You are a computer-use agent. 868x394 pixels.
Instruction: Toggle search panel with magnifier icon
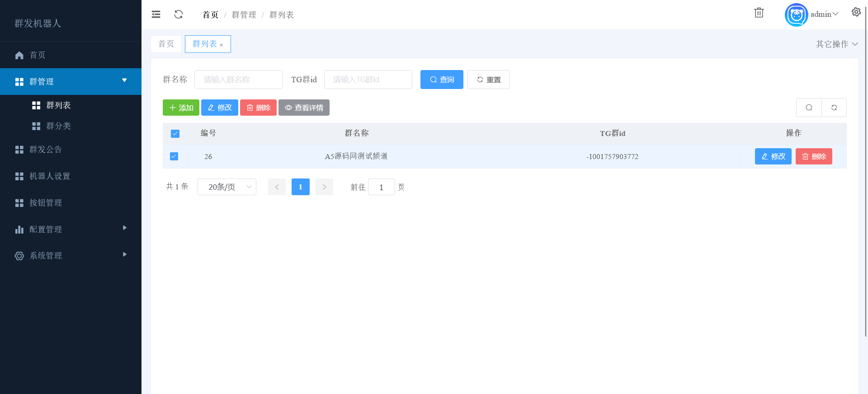coord(809,108)
